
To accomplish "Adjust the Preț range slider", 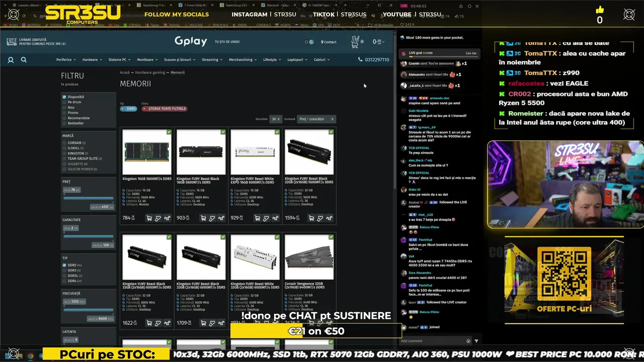I will click(x=88, y=198).
